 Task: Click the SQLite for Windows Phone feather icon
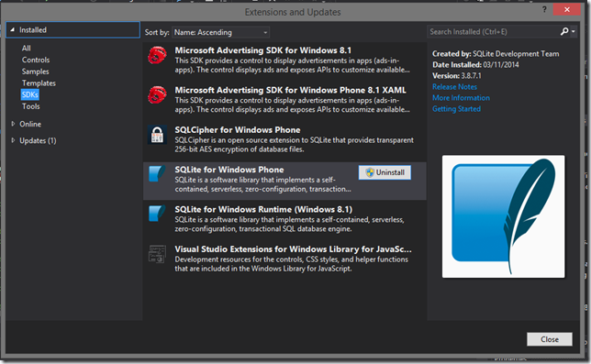(157, 173)
